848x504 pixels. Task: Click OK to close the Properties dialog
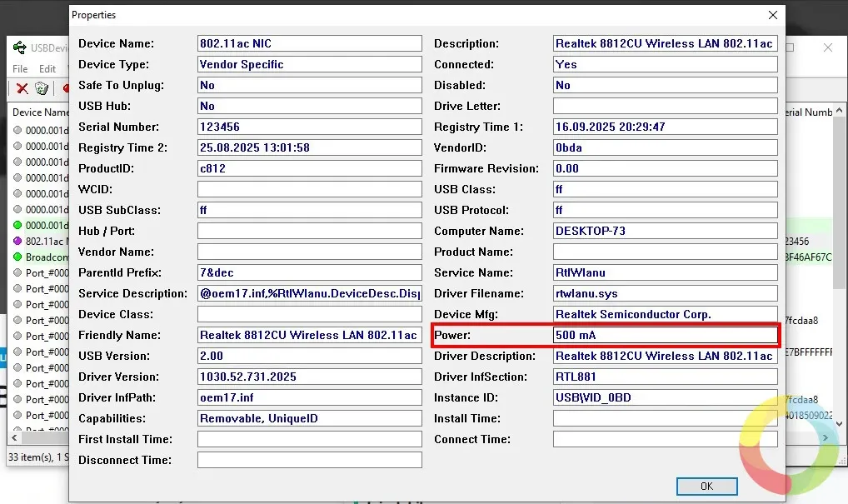click(x=707, y=487)
